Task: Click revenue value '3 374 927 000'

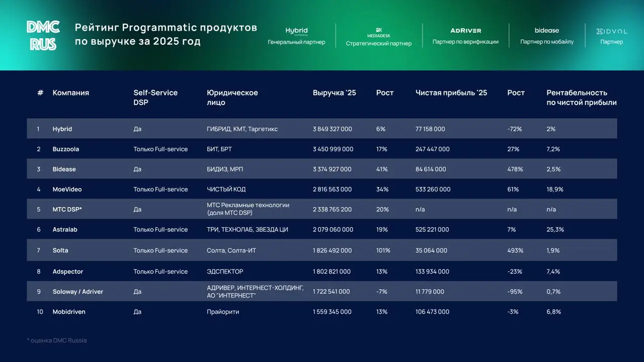Action: pos(332,169)
